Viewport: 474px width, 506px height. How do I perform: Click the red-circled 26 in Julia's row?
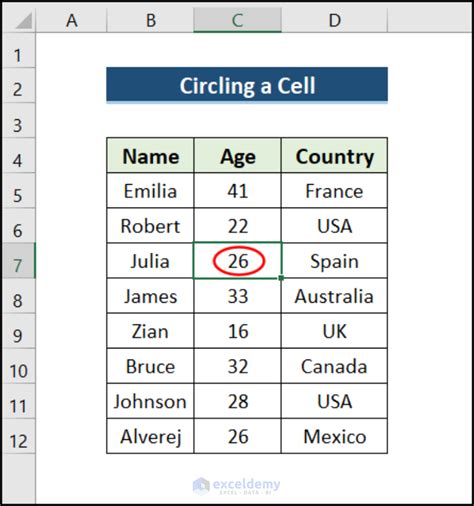point(239,261)
